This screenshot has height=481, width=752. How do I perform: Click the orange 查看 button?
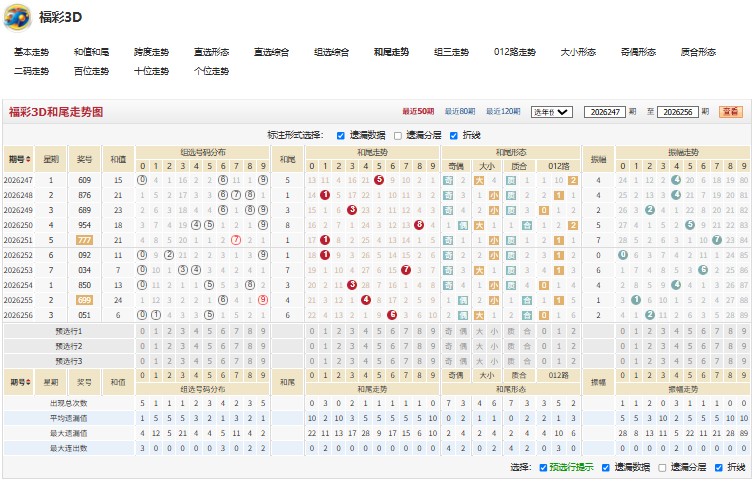click(731, 112)
